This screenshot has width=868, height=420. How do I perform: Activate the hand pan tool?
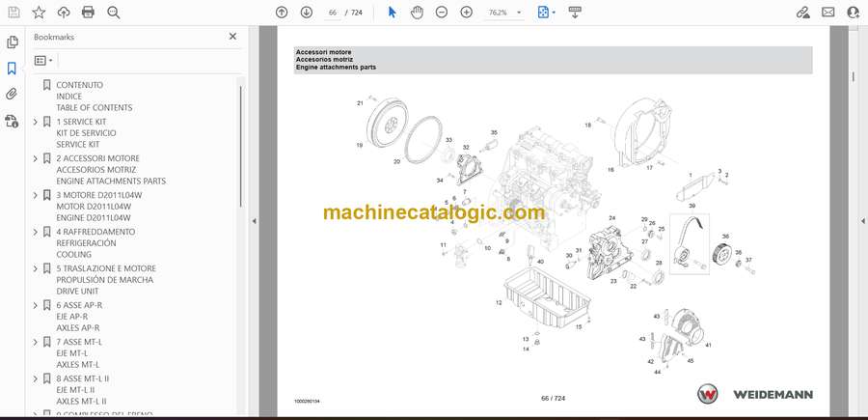point(417,13)
